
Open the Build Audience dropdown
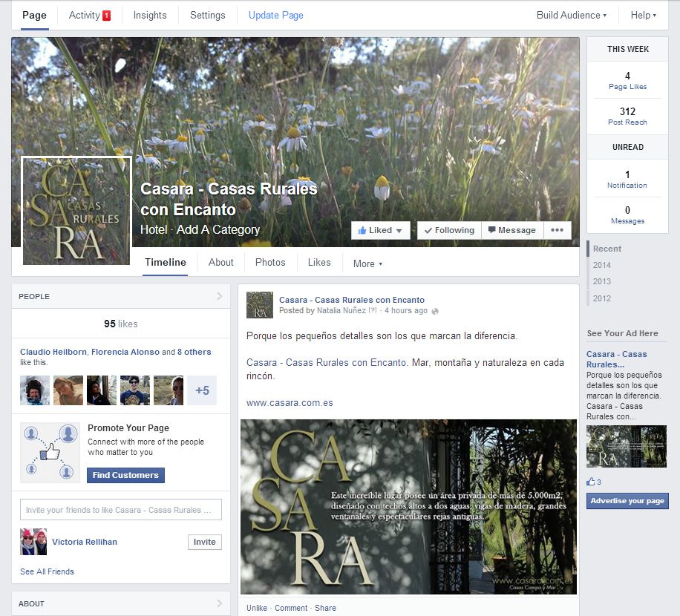tap(571, 15)
